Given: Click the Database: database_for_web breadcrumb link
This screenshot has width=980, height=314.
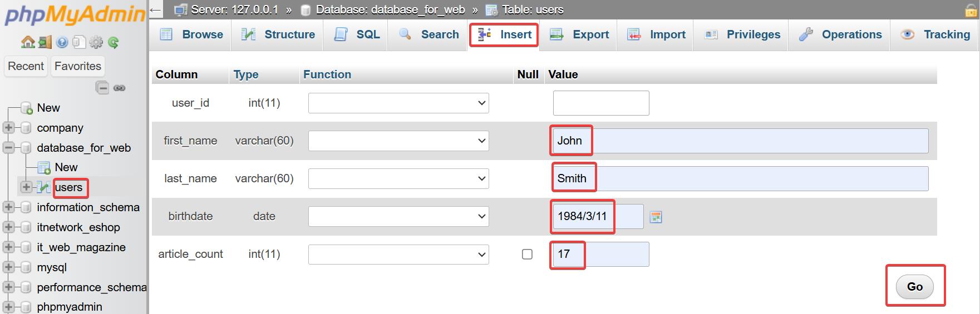Looking at the screenshot, I should tap(390, 9).
